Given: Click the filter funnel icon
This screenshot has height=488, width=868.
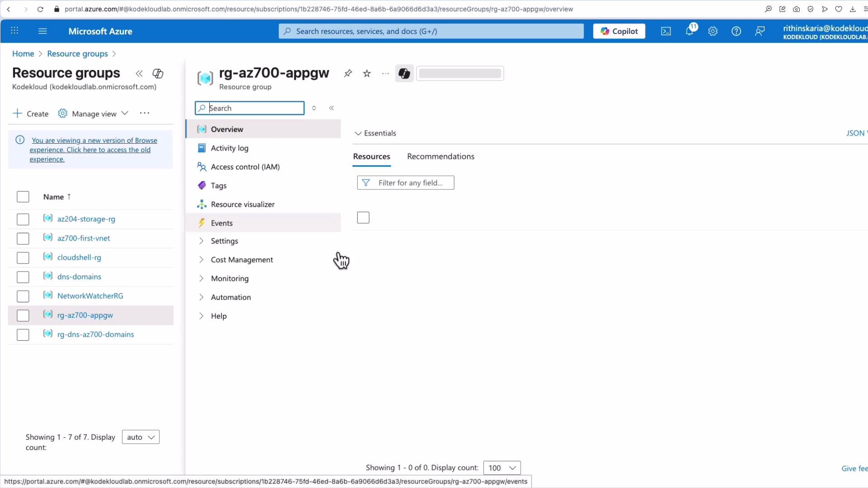Looking at the screenshot, I should pos(366,183).
